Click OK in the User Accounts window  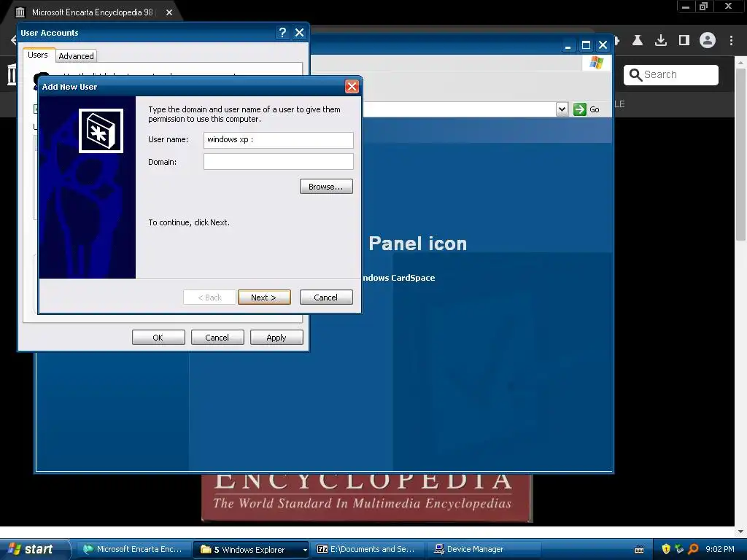point(158,337)
